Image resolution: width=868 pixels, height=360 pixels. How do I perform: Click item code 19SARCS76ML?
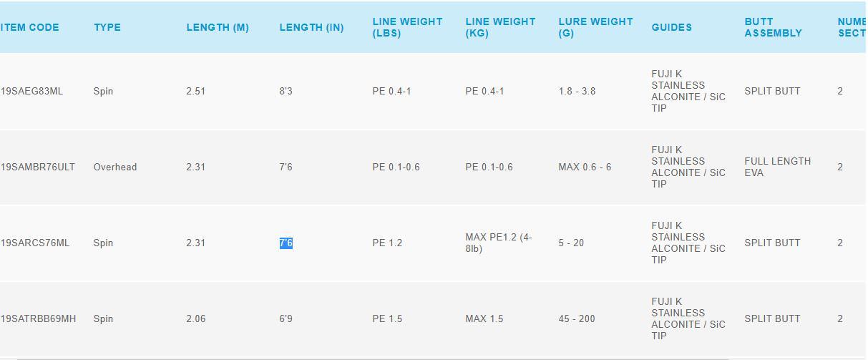click(35, 243)
